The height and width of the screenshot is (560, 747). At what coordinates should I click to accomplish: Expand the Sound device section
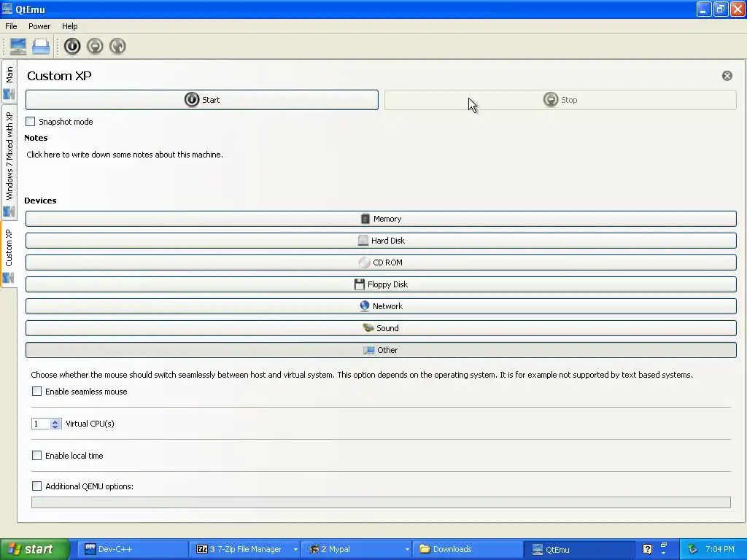[381, 328]
